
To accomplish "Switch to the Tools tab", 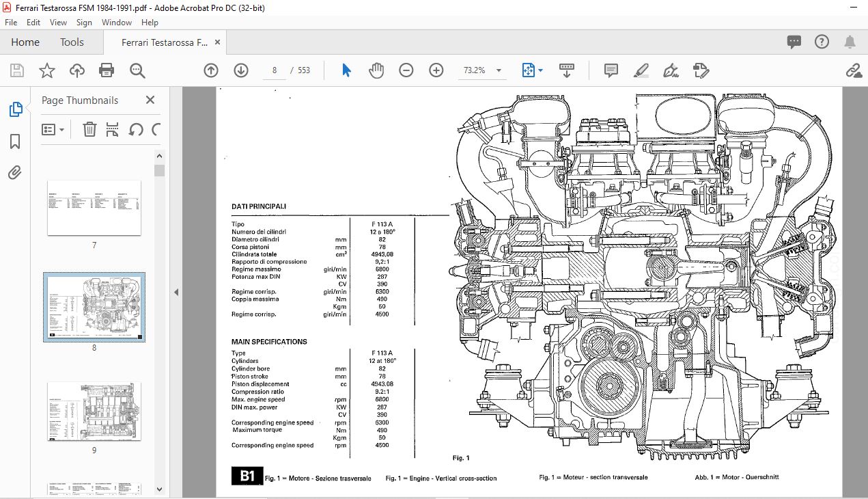I will 72,42.
